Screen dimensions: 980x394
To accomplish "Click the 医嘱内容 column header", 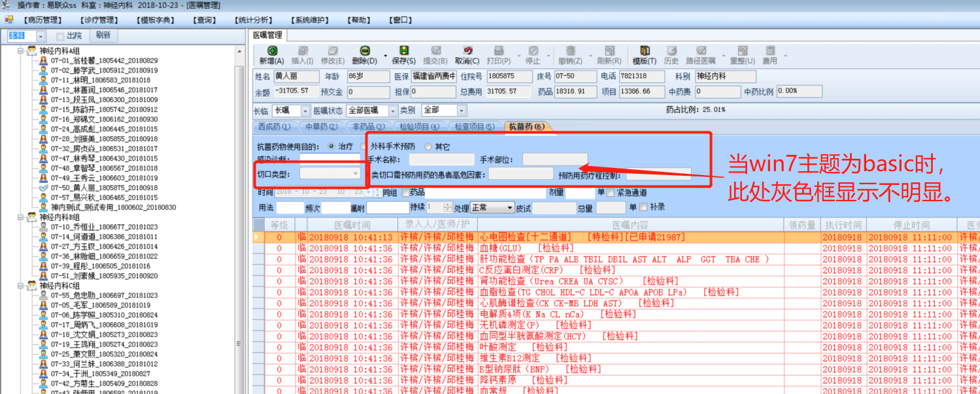I will 631,225.
